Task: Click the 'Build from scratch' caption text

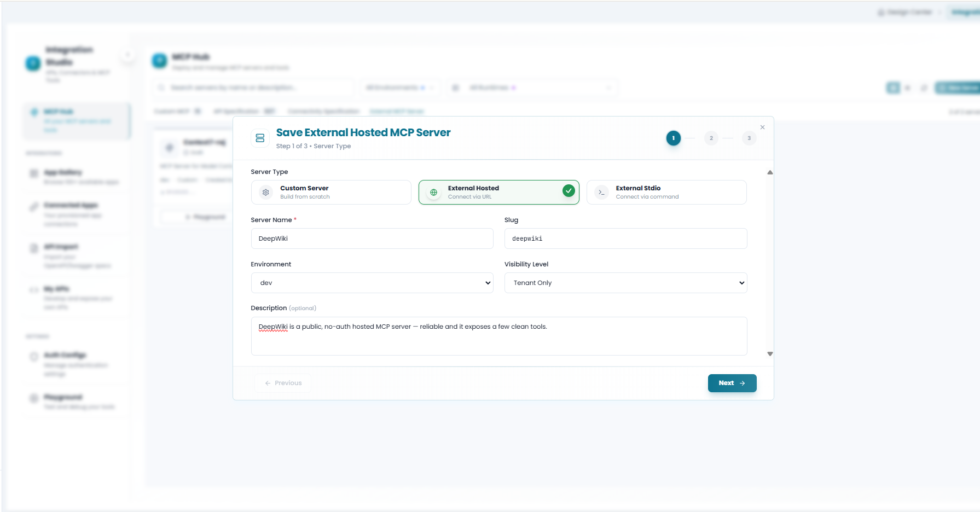Action: click(x=305, y=197)
